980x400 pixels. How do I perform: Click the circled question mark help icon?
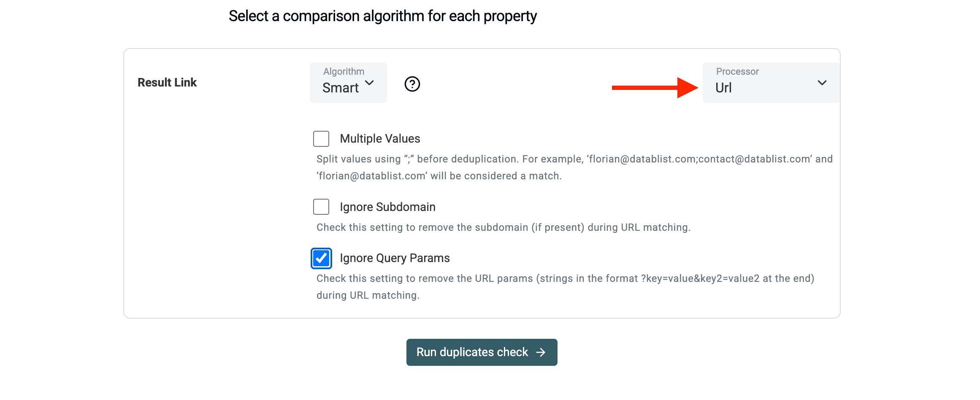click(412, 84)
